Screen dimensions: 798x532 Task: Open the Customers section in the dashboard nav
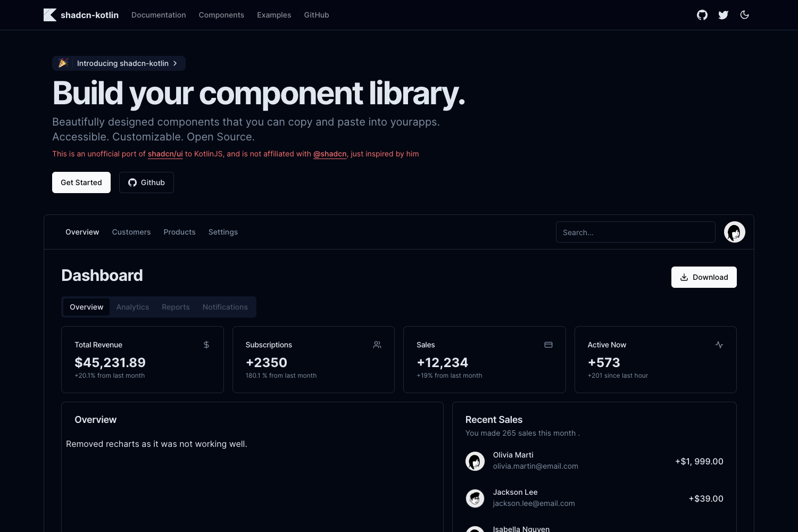[x=131, y=232]
